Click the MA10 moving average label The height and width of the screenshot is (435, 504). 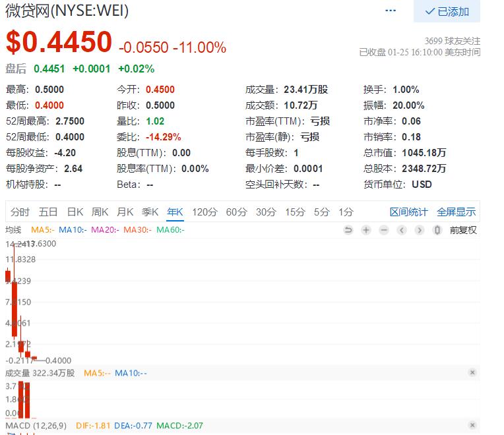(x=73, y=230)
